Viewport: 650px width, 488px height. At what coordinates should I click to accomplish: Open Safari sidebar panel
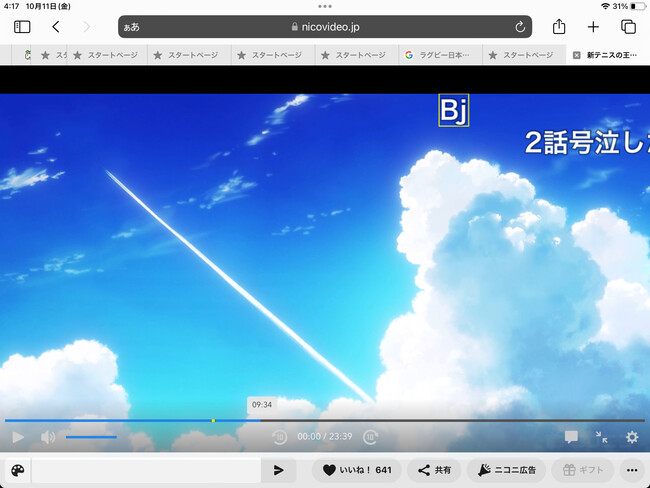(22, 27)
